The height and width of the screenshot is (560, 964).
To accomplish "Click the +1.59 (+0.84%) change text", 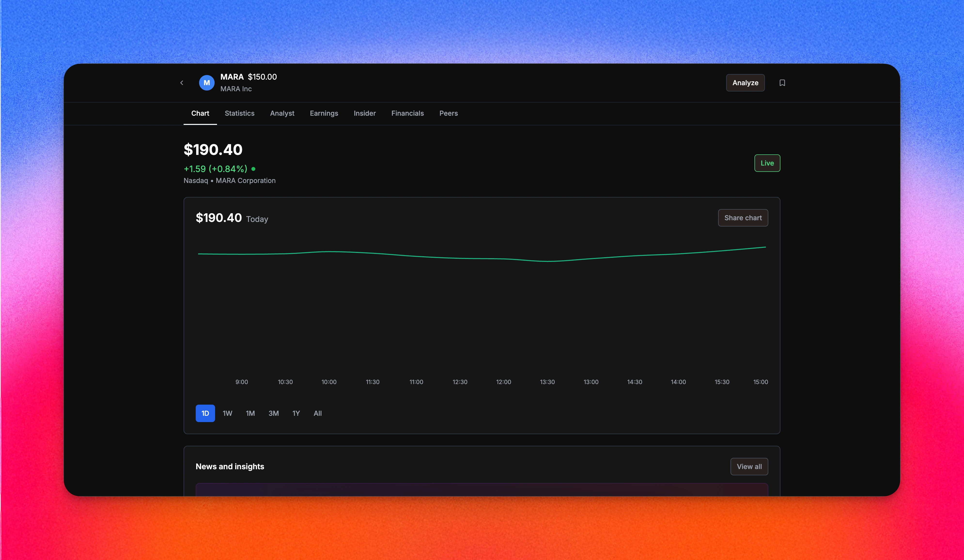I will pyautogui.click(x=215, y=169).
